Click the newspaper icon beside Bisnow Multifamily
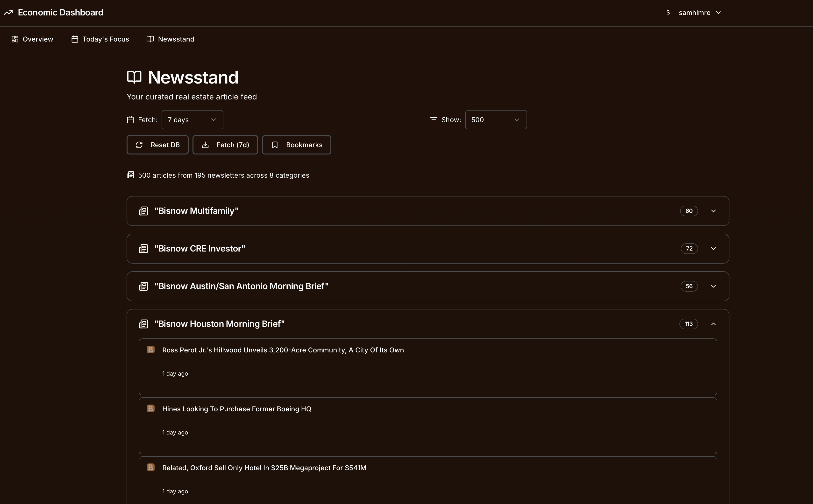The width and height of the screenshot is (813, 504). (x=143, y=211)
